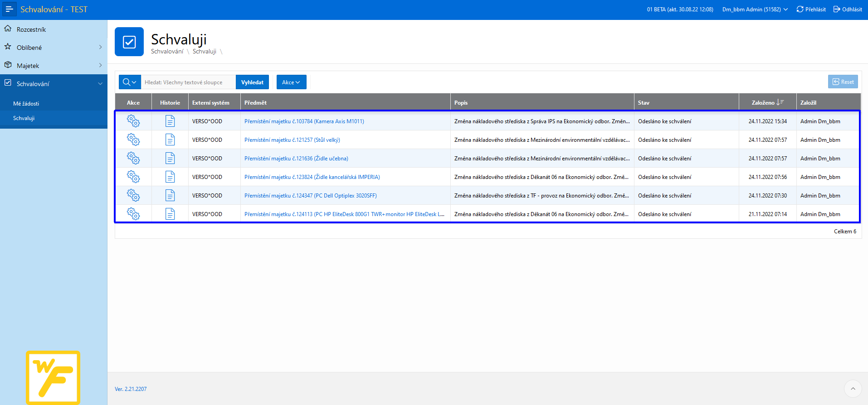Click Schvaluji breadcrumb link
This screenshot has height=405, width=868.
click(x=204, y=51)
